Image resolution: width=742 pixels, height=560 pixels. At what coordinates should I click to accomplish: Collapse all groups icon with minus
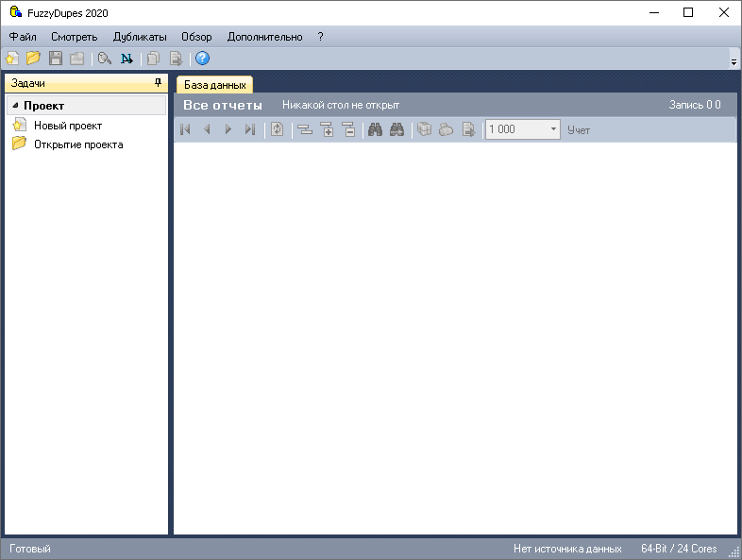pyautogui.click(x=348, y=129)
